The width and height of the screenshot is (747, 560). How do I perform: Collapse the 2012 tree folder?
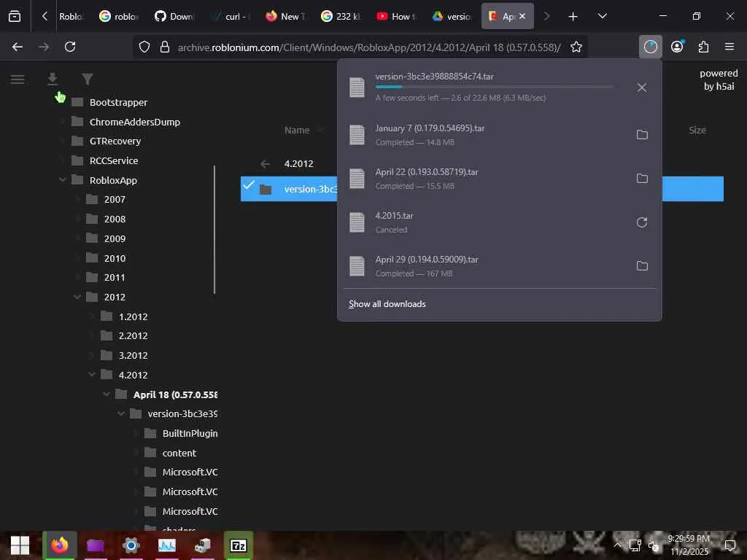[77, 297]
